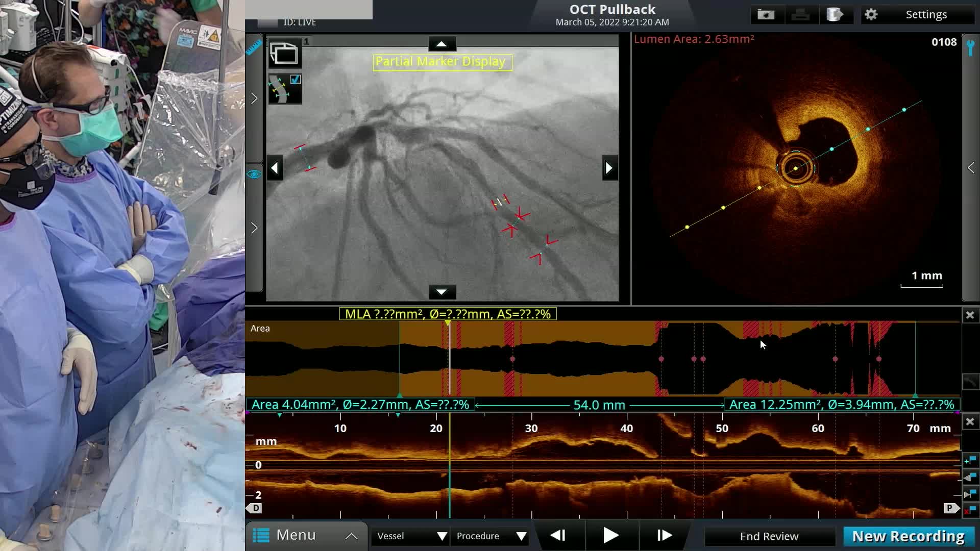The width and height of the screenshot is (980, 551).
Task: Toggle the vessel marker display checkbox
Action: coord(295,80)
